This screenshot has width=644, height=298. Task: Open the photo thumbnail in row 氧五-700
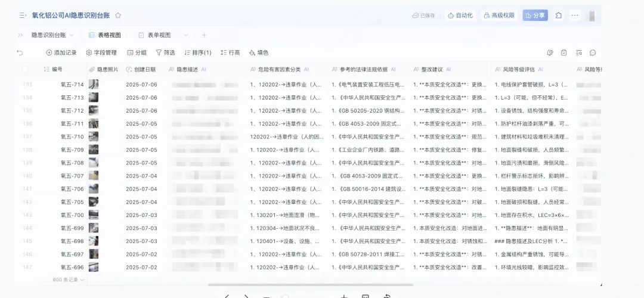[94, 215]
